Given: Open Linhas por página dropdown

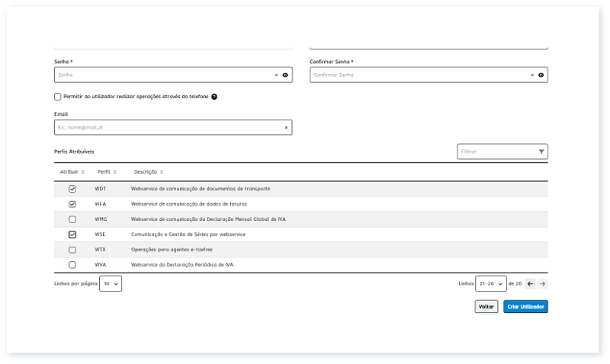Looking at the screenshot, I should 111,283.
